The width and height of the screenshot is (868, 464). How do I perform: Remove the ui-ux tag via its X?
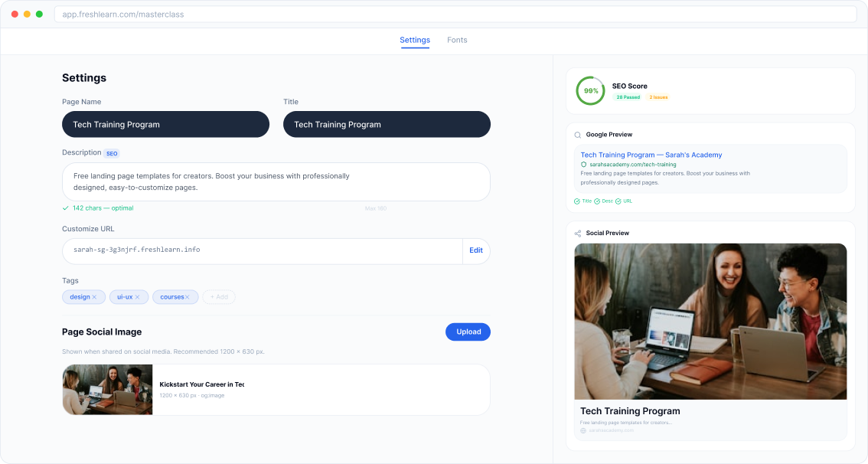(137, 297)
